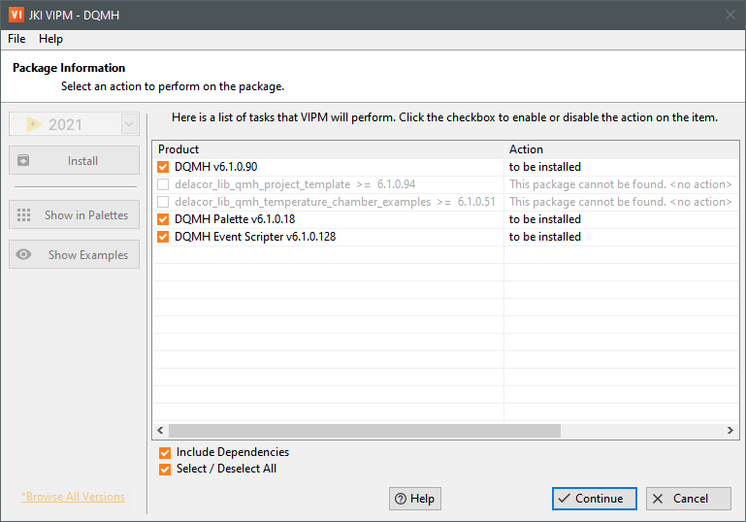Uncheck the DQMH Palette v6.1.0.18 checkbox

(163, 219)
